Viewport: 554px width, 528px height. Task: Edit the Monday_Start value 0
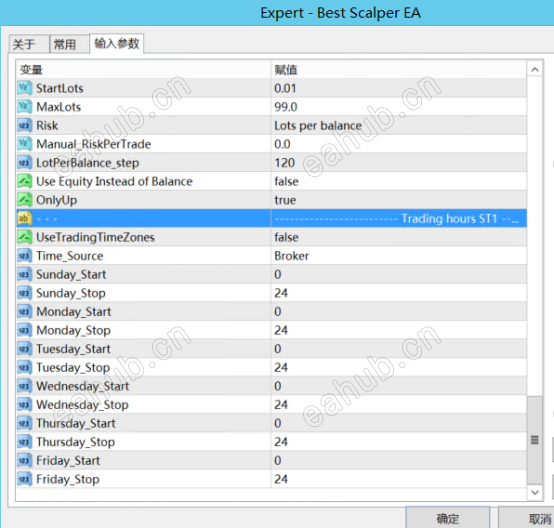click(x=278, y=311)
